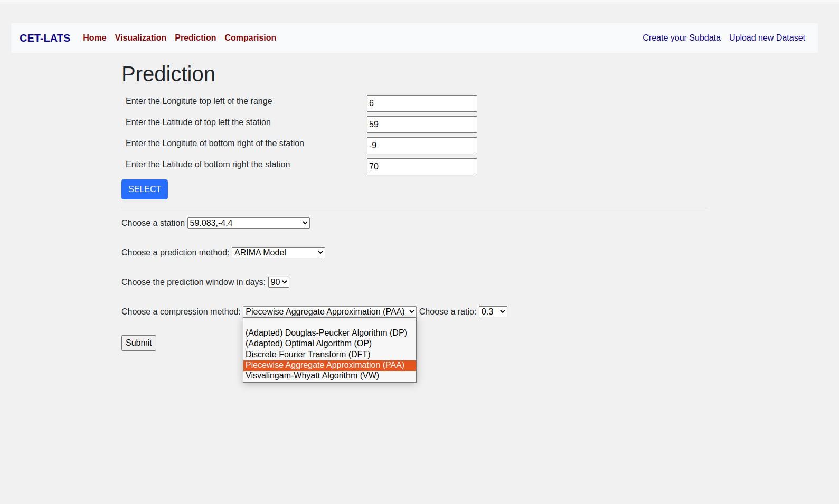Open the prediction method dropdown showing ARIMA Model
The height and width of the screenshot is (504, 839).
278,253
